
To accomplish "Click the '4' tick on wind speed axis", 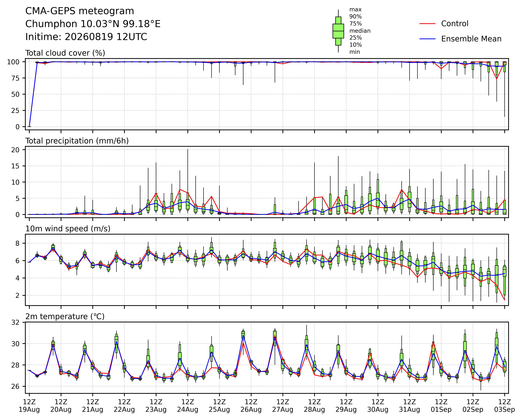I will pos(18,278).
